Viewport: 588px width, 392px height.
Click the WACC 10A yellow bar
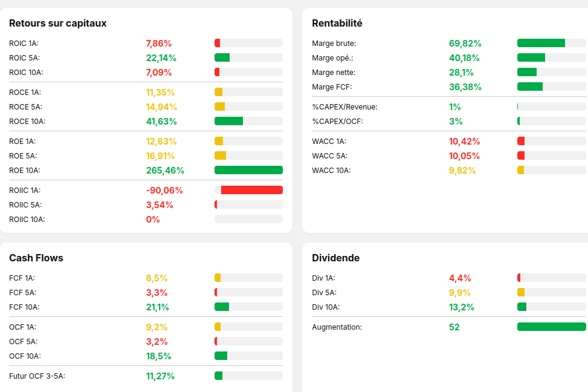[551, 170]
